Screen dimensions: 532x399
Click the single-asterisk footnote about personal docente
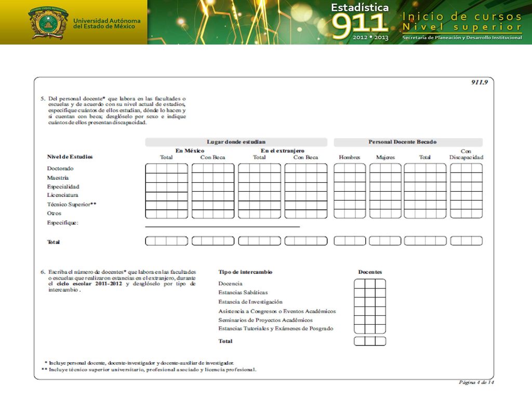point(139,363)
